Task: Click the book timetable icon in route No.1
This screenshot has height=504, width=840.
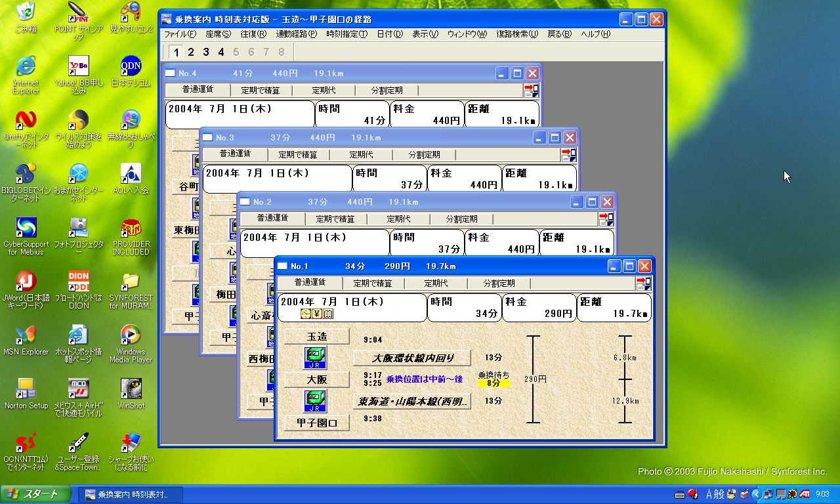Action: click(327, 314)
